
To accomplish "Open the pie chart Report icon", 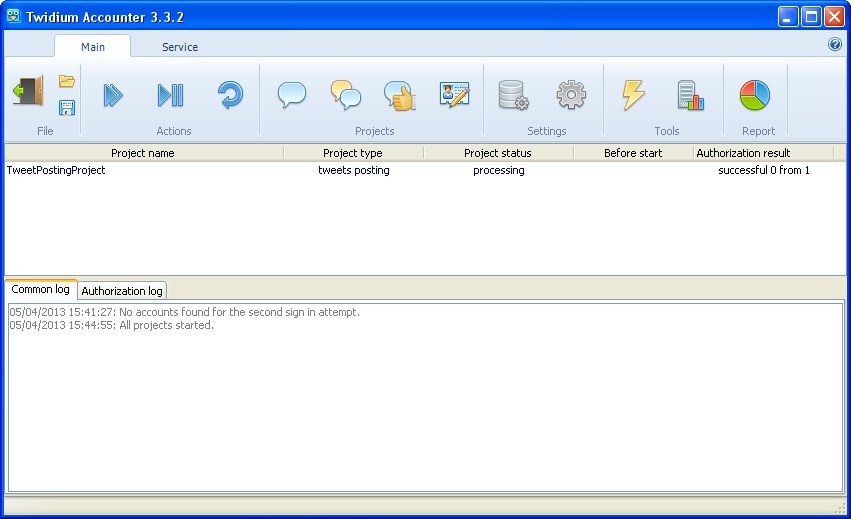I will pos(755,95).
